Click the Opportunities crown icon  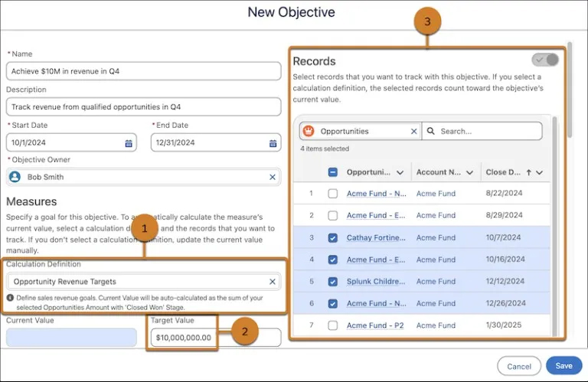[x=309, y=131]
